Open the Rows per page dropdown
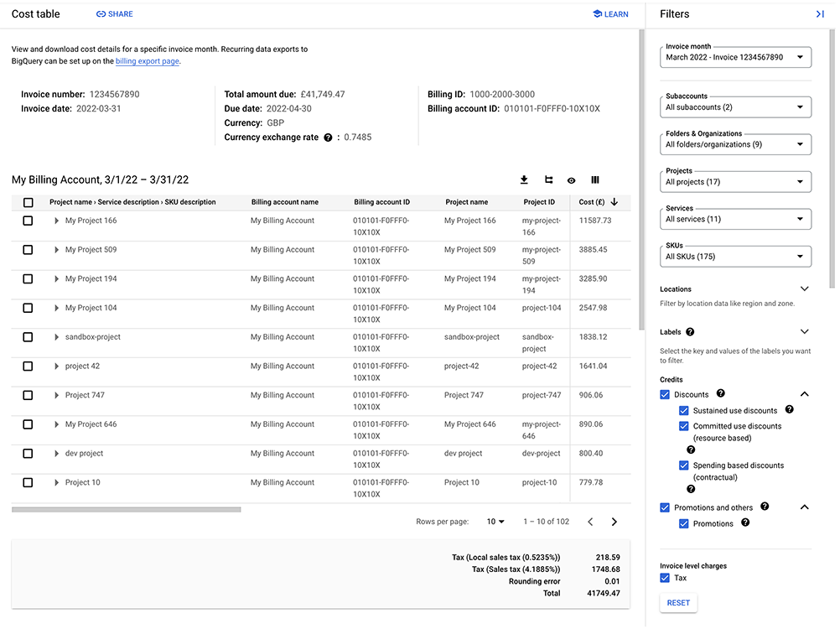This screenshot has width=840, height=629. pos(495,522)
